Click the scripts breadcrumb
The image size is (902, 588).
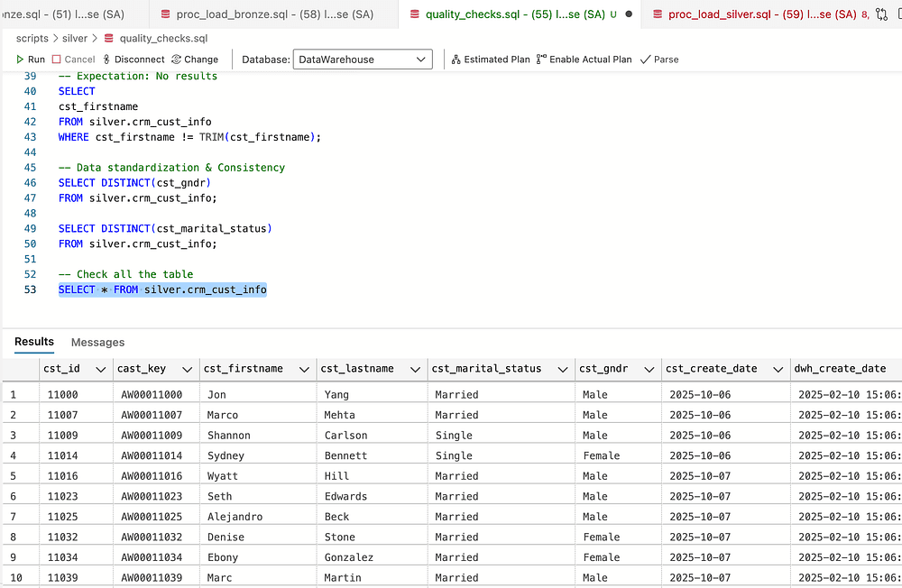pyautogui.click(x=32, y=39)
